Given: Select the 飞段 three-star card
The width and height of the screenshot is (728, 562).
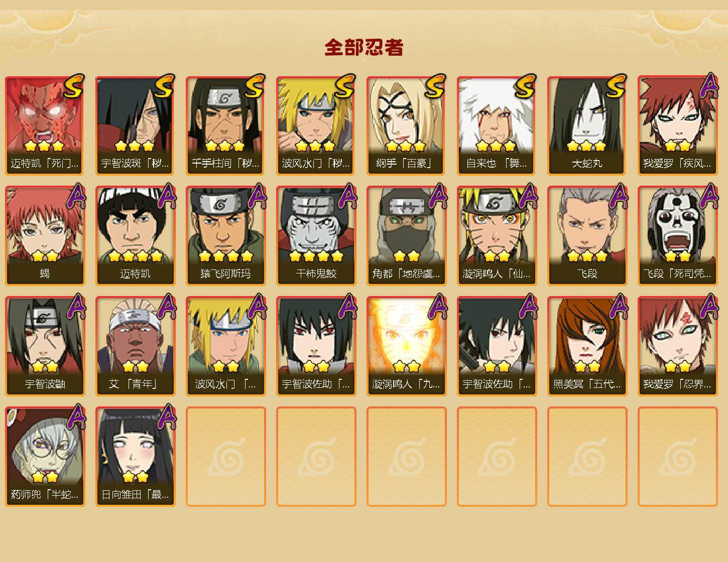Looking at the screenshot, I should tap(587, 236).
